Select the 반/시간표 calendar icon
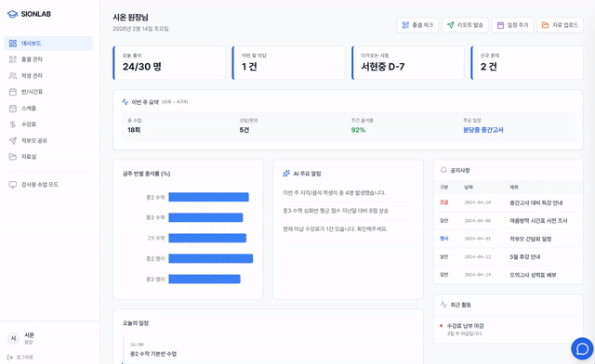This screenshot has width=595, height=364. pos(13,92)
